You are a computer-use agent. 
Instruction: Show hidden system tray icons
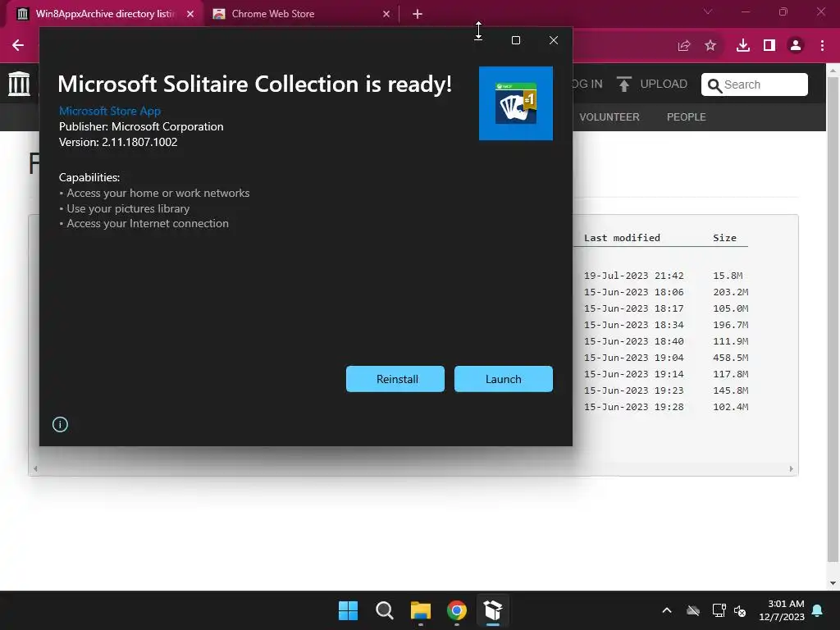coord(667,610)
